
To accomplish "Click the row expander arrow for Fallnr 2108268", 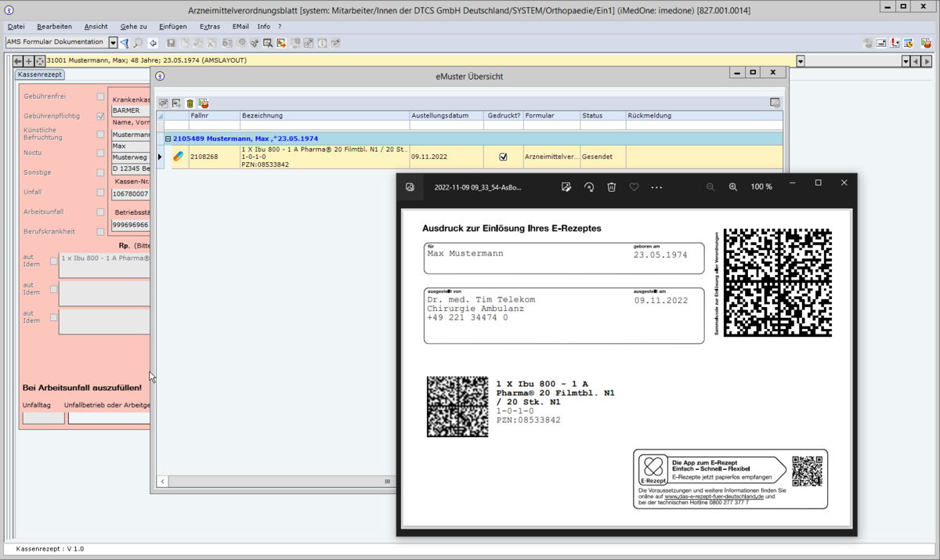I will pos(161,157).
